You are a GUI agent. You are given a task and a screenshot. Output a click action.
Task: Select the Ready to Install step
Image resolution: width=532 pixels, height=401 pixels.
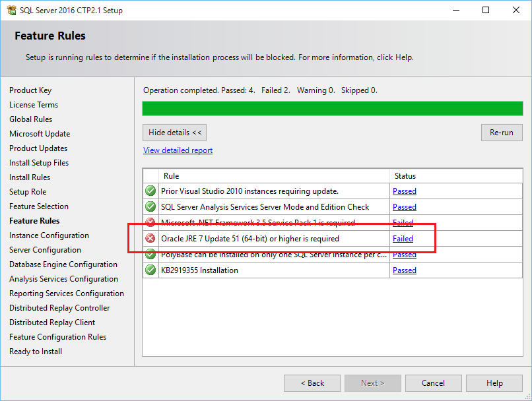coord(36,352)
